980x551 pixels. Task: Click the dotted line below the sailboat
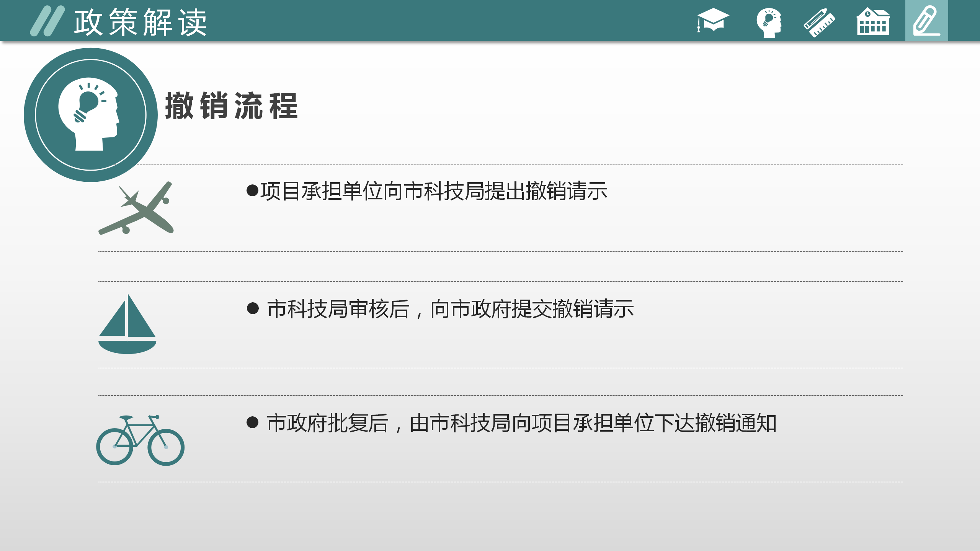498,368
